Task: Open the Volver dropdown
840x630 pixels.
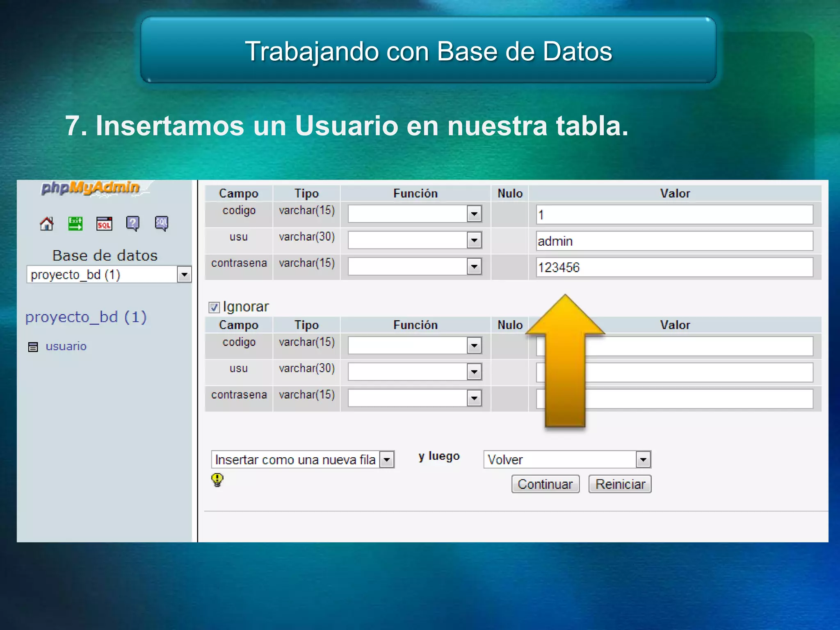Action: click(567, 459)
